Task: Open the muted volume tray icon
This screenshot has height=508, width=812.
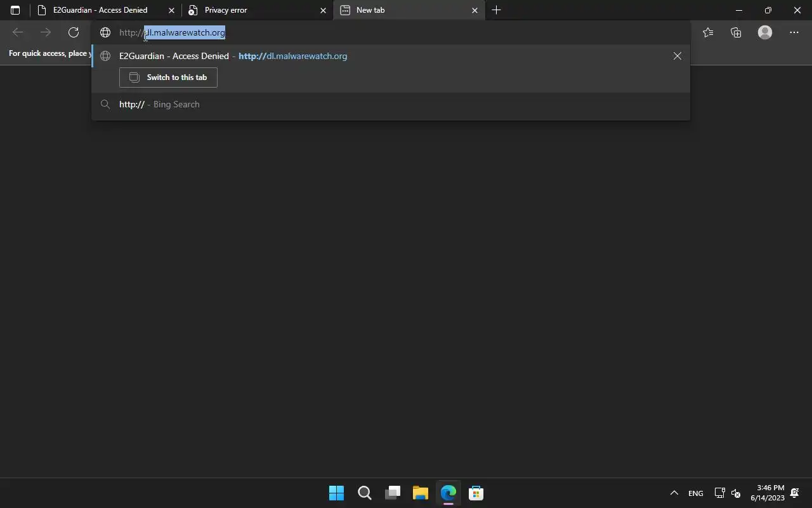Action: (x=736, y=493)
